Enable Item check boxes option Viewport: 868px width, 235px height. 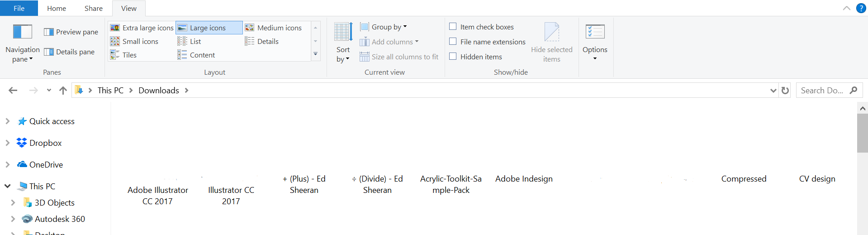pos(453,27)
